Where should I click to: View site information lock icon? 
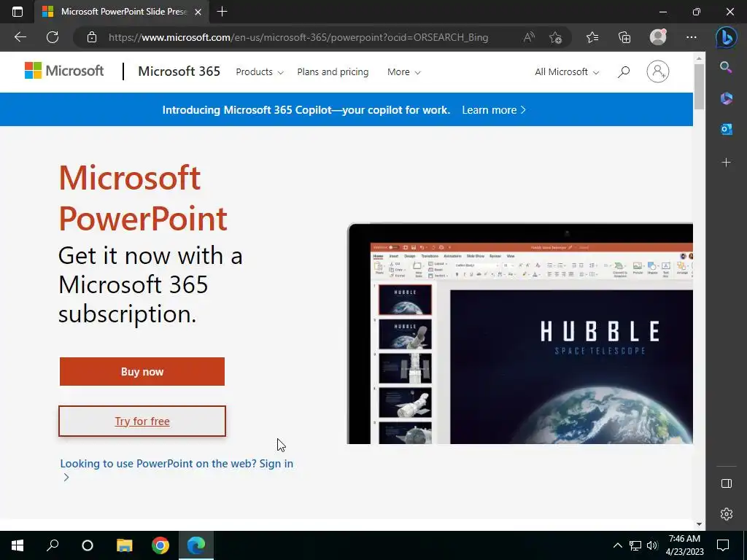point(92,37)
